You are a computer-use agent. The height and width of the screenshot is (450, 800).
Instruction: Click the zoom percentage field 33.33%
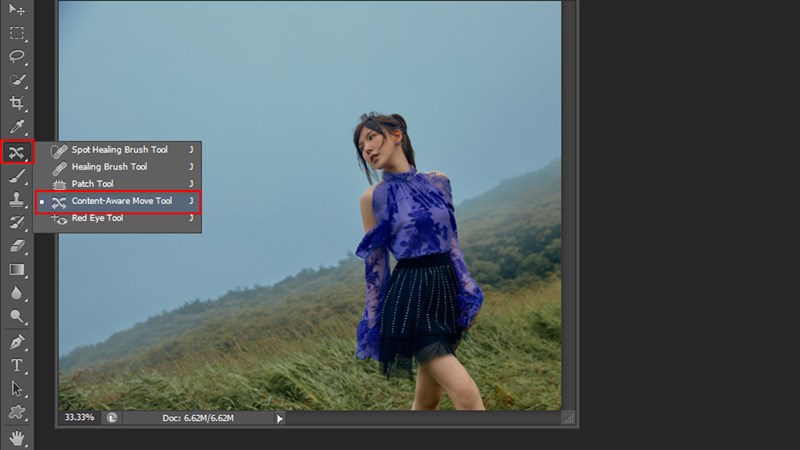tap(80, 418)
